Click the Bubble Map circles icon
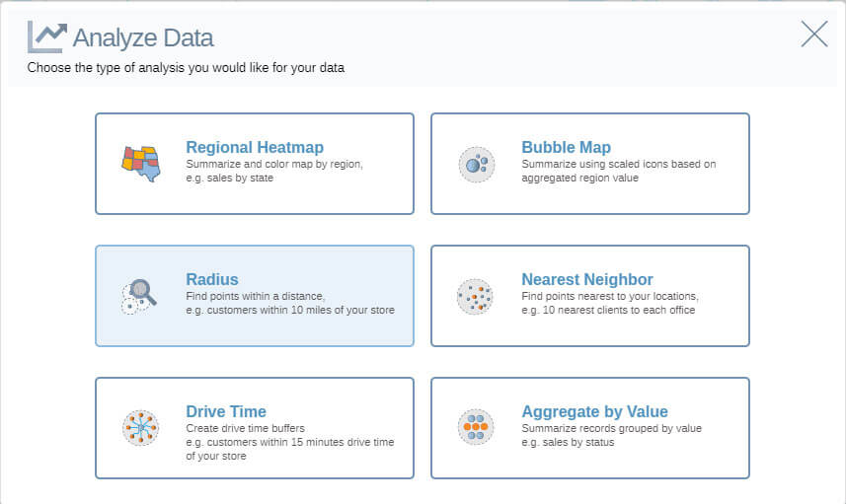 click(x=477, y=164)
